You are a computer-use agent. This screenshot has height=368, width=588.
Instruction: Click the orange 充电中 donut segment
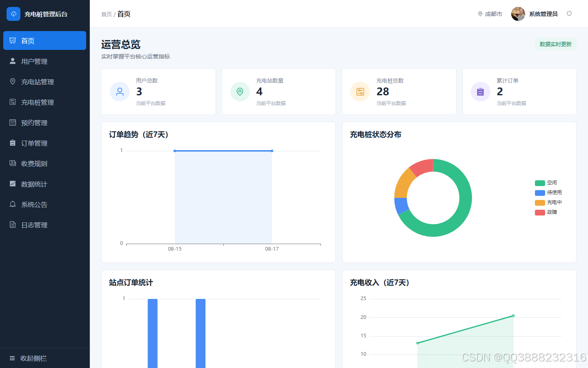pyautogui.click(x=403, y=184)
